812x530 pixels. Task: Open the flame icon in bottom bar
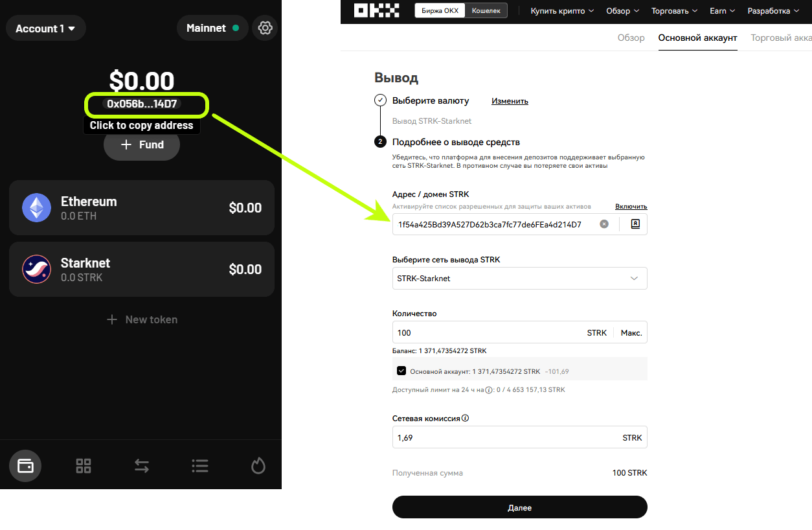coord(258,465)
